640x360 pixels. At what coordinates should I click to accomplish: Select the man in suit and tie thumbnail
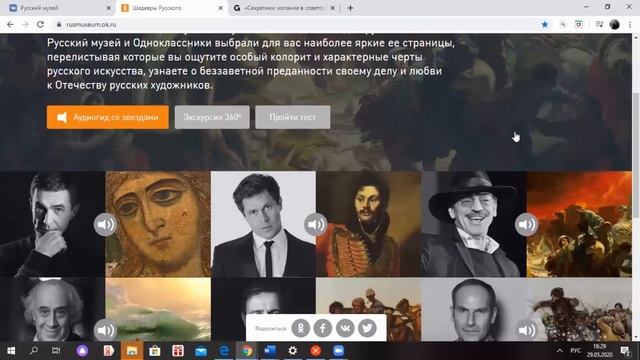263,224
